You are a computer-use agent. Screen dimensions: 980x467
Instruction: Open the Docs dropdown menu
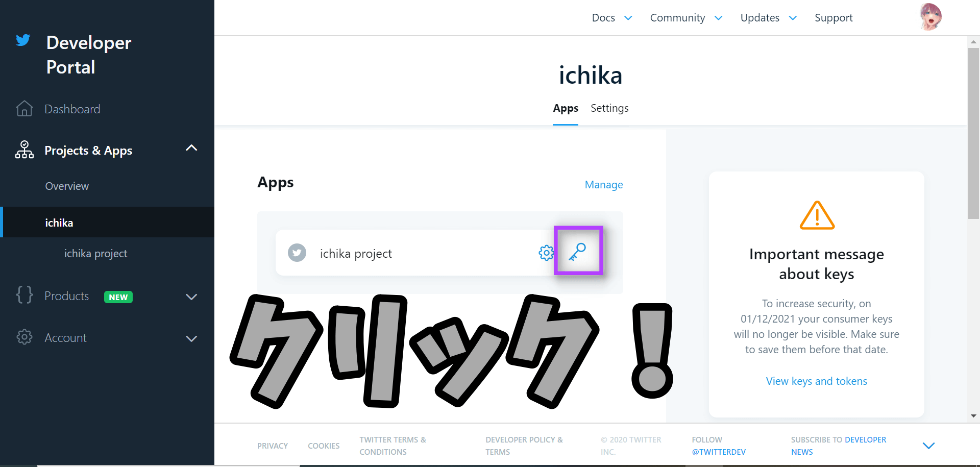612,18
